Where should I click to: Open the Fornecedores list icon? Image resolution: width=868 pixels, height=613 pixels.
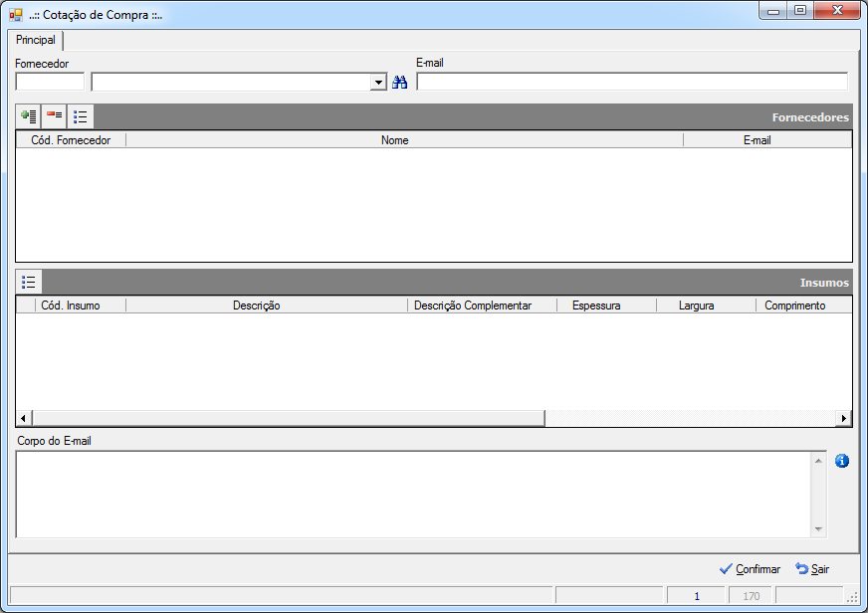[81, 116]
